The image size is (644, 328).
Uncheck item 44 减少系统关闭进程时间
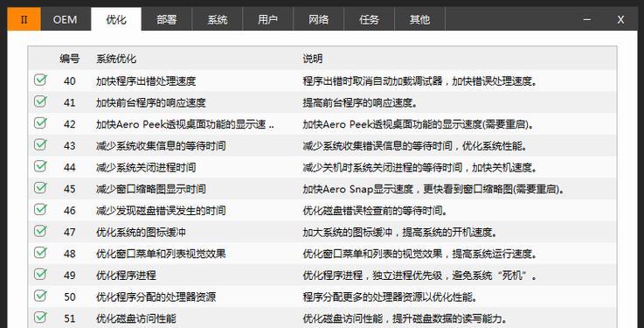click(x=40, y=166)
